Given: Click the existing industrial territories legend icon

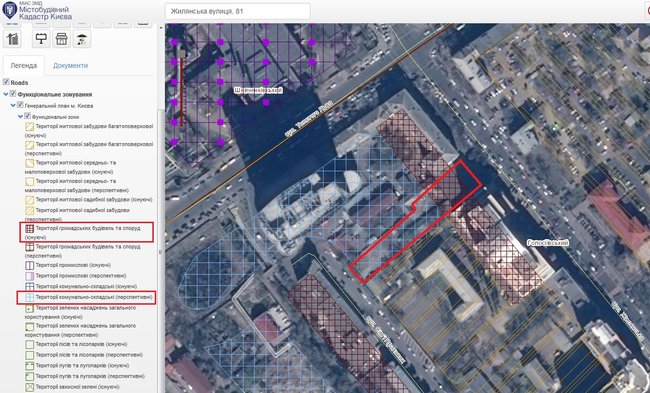Looking at the screenshot, I should point(29,265).
